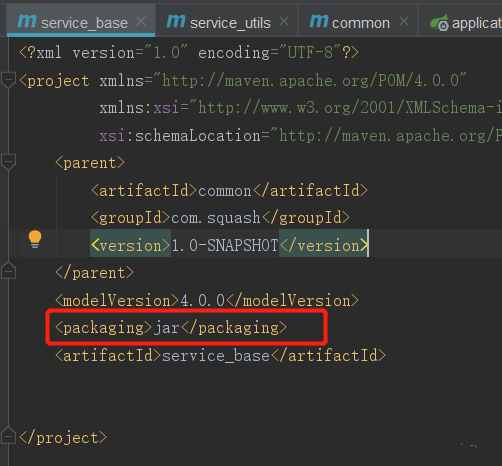The width and height of the screenshot is (502, 466).
Task: Fold at the closing project tag marker
Action: tap(8, 436)
